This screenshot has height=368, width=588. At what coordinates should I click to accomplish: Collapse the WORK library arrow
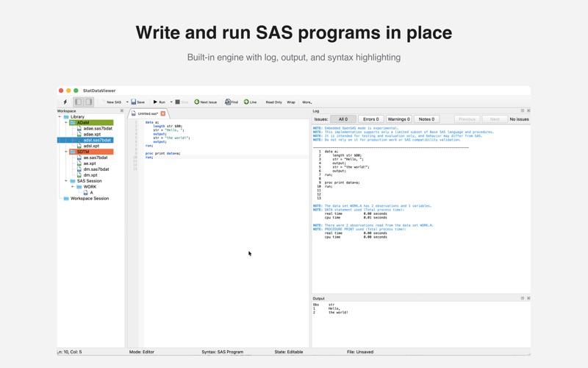[x=72, y=187]
